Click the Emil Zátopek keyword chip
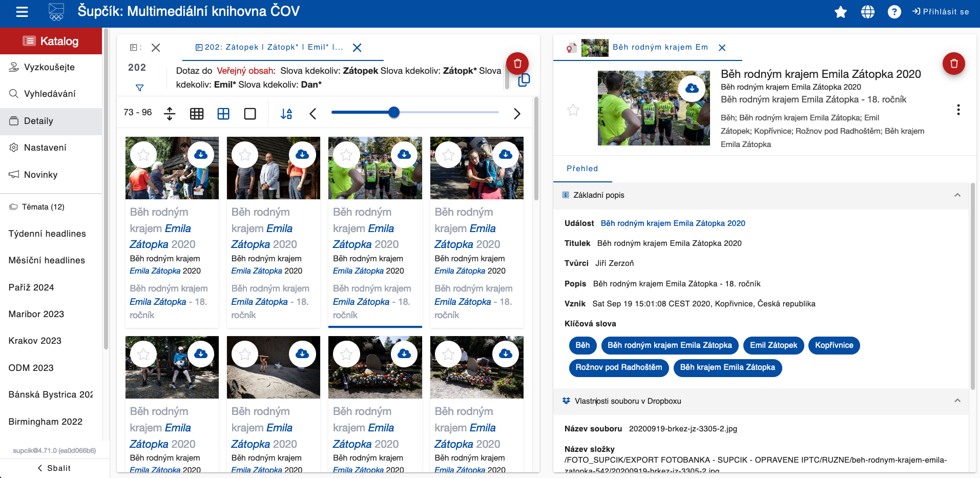The height and width of the screenshot is (478, 980). [774, 345]
